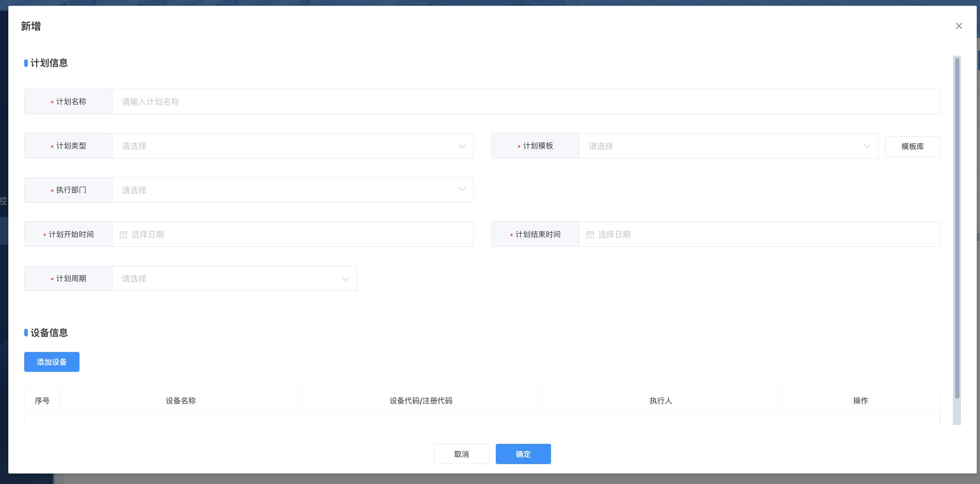Expand the 计划周期 select box
This screenshot has width=980, height=484.
(x=228, y=279)
